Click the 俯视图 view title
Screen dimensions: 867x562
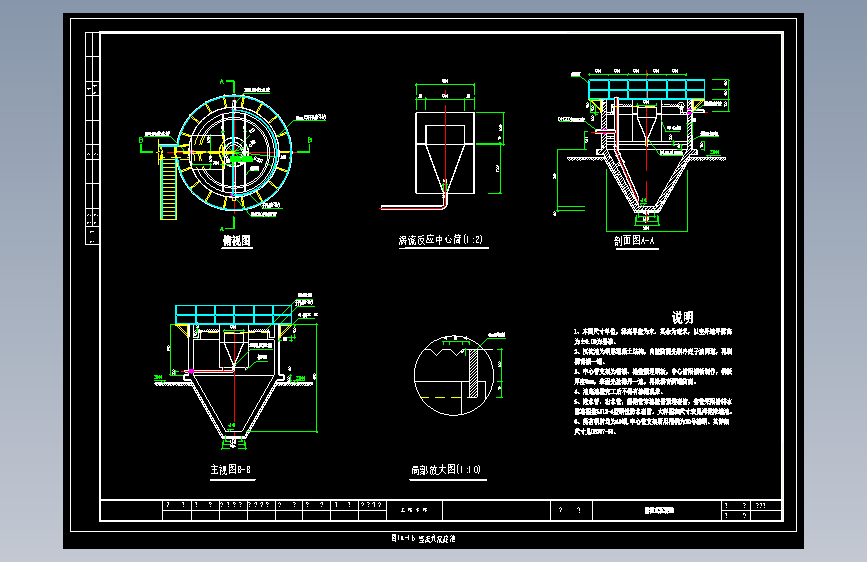click(x=237, y=241)
